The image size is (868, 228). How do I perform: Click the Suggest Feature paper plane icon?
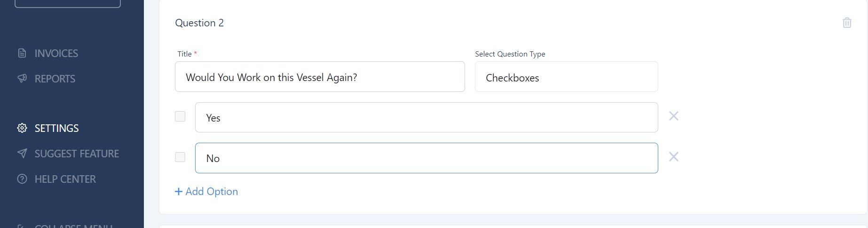click(x=22, y=154)
